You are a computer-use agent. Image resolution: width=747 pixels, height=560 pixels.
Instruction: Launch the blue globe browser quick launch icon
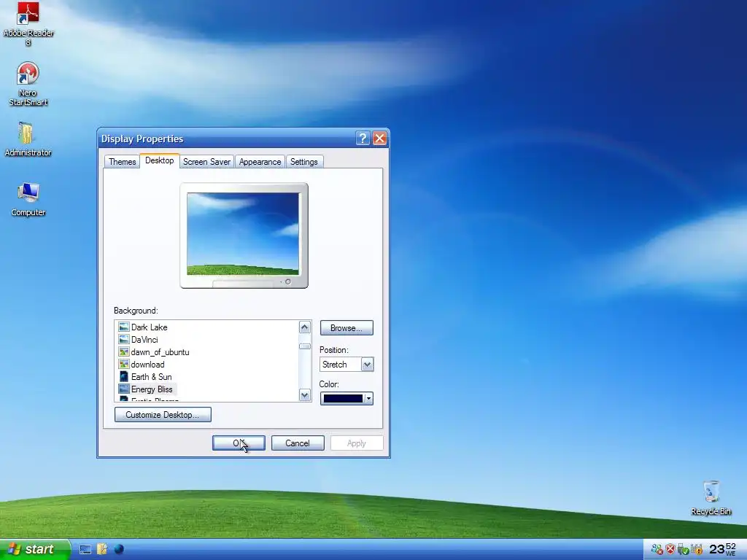119,550
